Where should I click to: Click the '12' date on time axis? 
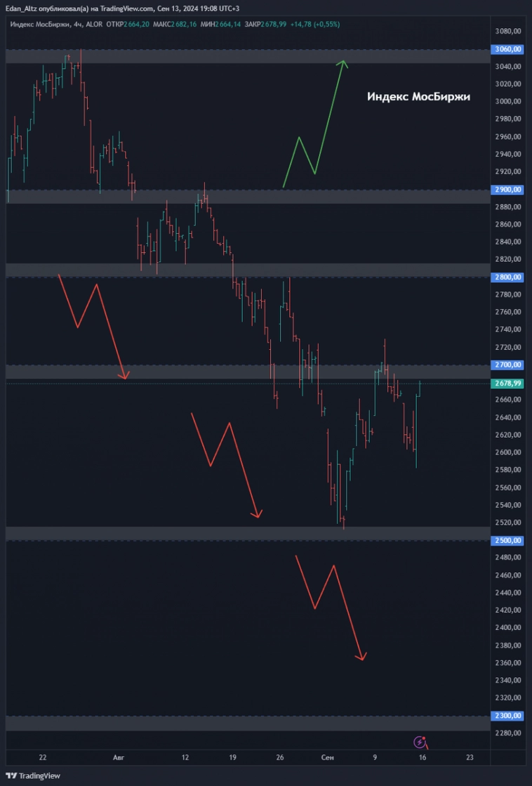pyautogui.click(x=185, y=757)
